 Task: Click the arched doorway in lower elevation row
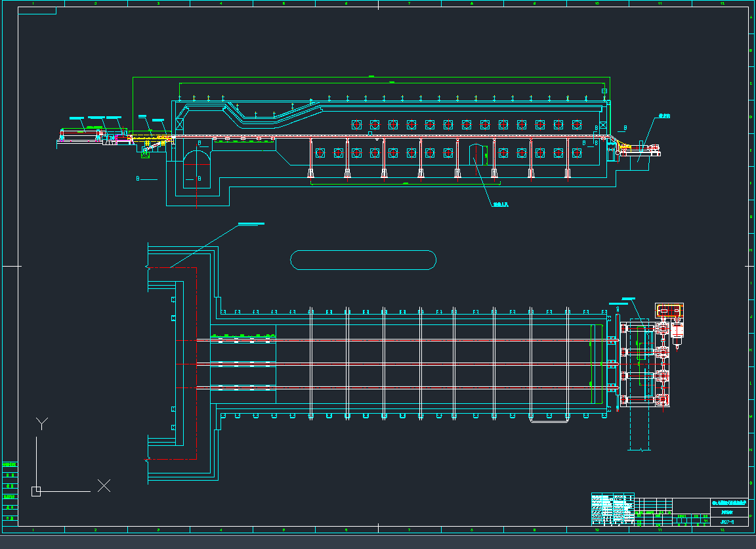pyautogui.click(x=476, y=155)
